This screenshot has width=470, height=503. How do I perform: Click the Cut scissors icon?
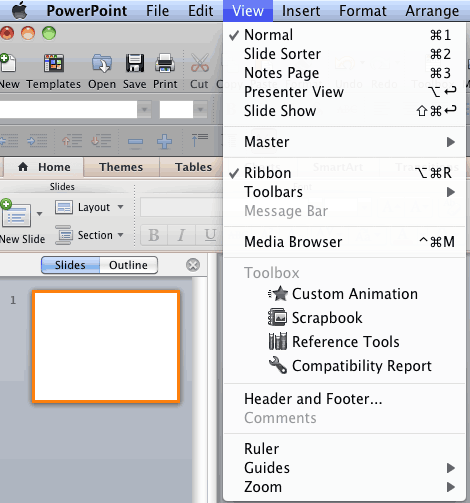[200, 63]
